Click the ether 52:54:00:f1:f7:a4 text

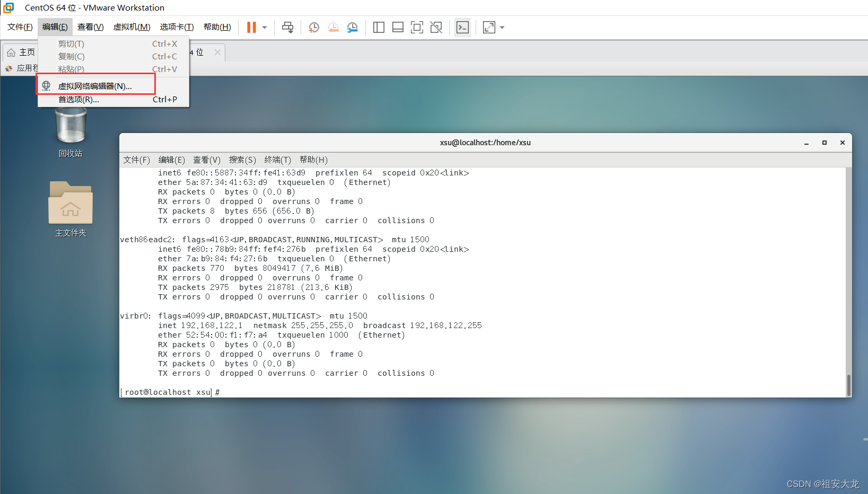pos(212,335)
